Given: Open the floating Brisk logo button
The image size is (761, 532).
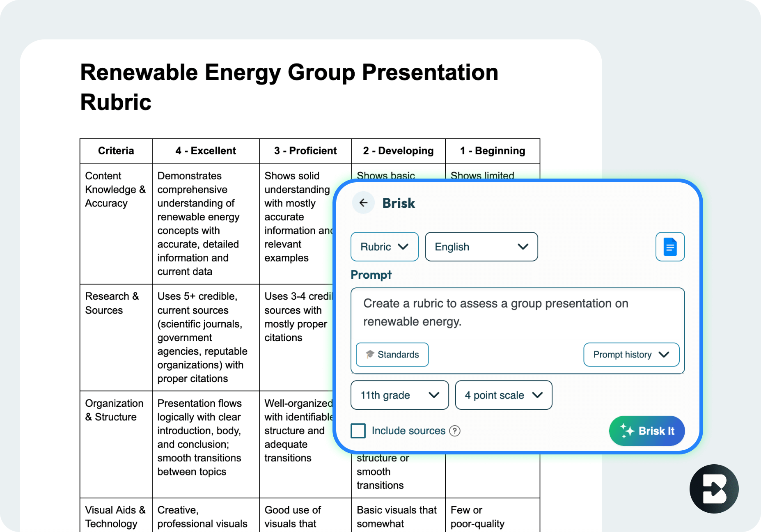Looking at the screenshot, I should click(x=714, y=488).
